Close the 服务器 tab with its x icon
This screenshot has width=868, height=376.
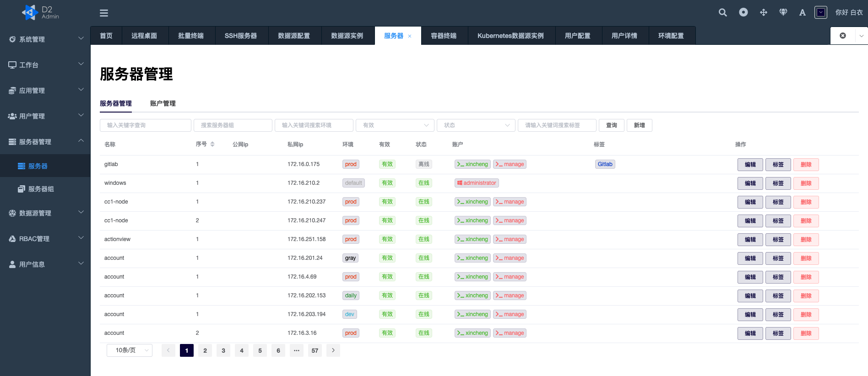[x=410, y=36]
